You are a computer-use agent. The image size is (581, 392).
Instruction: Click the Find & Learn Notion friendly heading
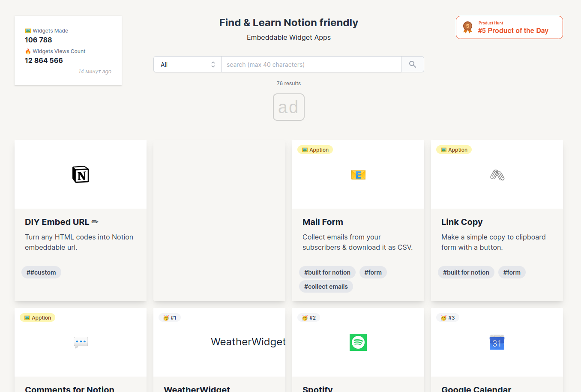coord(289,23)
